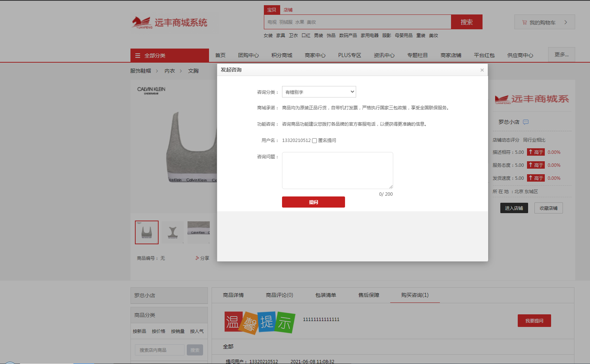The image size is (590, 364).
Task: Switch to 包装清单 tab
Action: [326, 295]
